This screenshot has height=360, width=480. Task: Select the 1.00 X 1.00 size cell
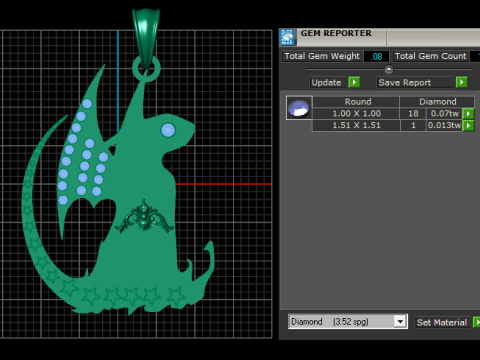356,114
